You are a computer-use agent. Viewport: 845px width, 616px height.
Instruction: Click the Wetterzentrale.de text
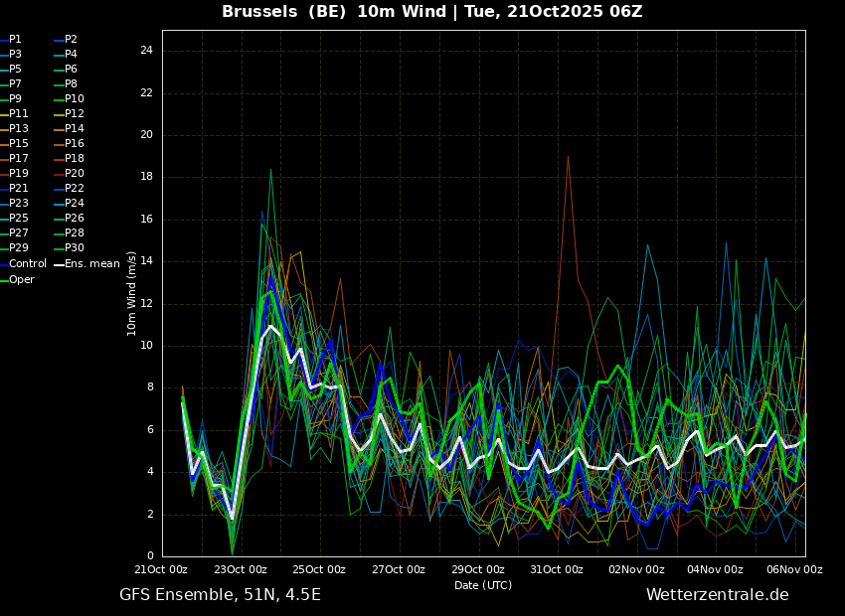point(717,595)
